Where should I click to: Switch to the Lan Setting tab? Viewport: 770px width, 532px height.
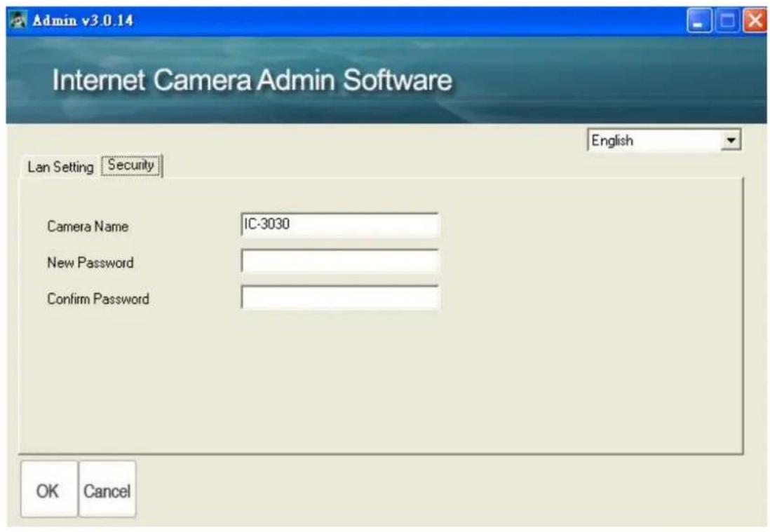point(60,167)
